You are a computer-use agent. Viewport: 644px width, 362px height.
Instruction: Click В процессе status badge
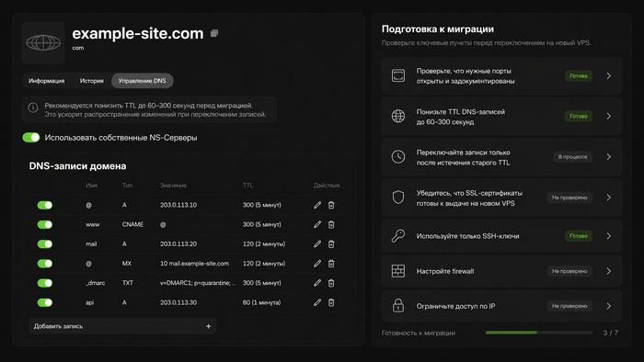point(572,156)
